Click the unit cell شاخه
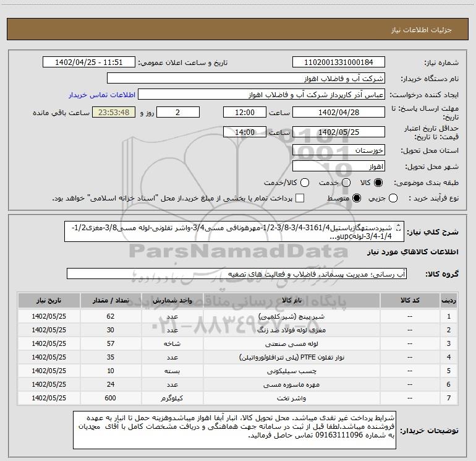The height and width of the screenshot is (461, 476). (172, 343)
